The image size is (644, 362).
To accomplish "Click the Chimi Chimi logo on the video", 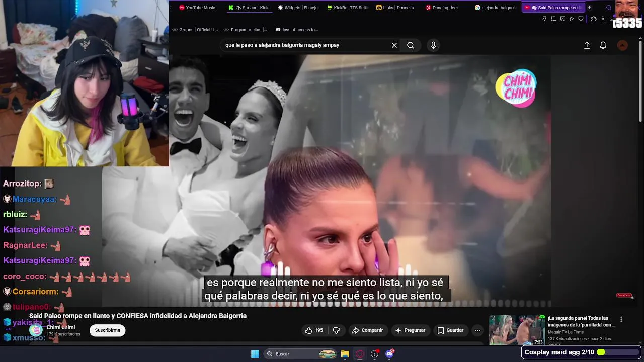I will [x=516, y=87].
